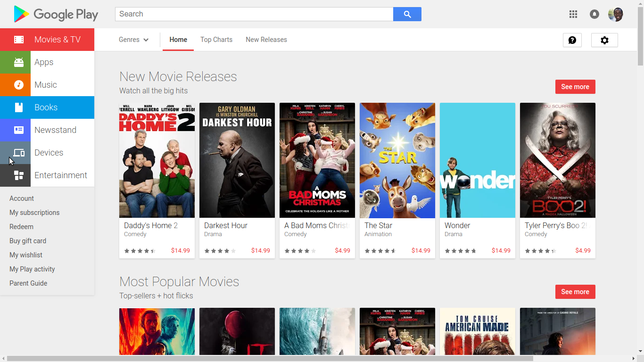Switch to the Top Charts tab
The image size is (644, 362).
[216, 40]
